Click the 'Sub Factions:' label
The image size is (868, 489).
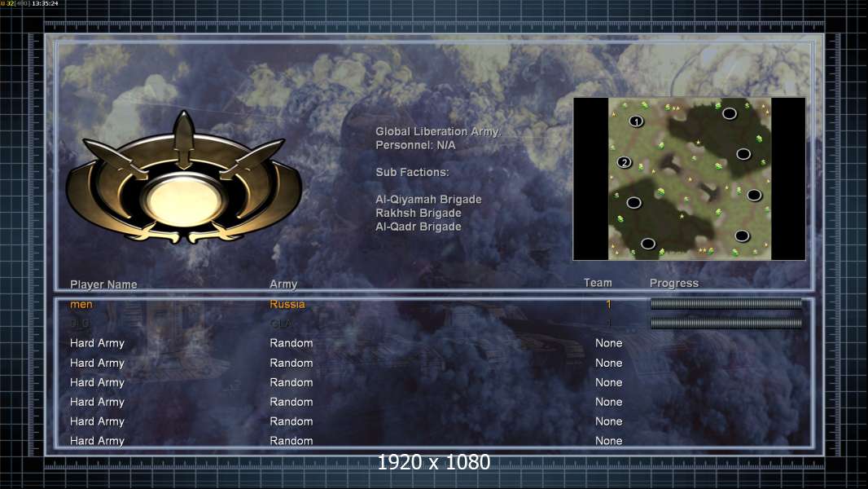pyautogui.click(x=412, y=172)
